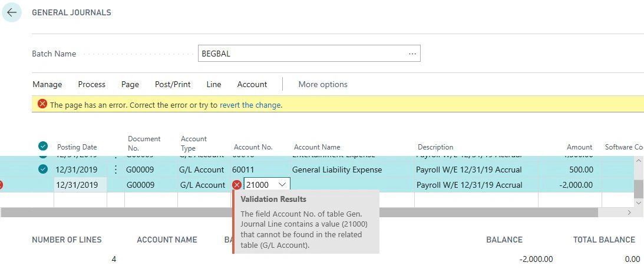Toggle select-all rows checkmark in header

(42, 146)
